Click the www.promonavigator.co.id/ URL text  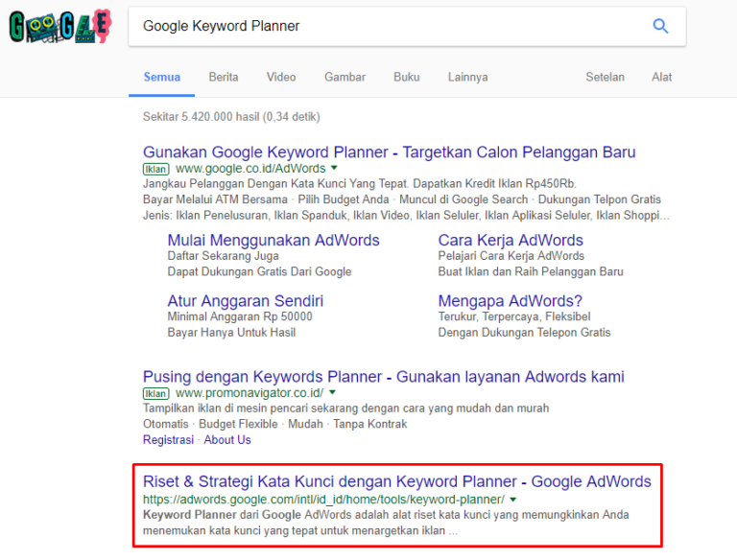point(250,393)
